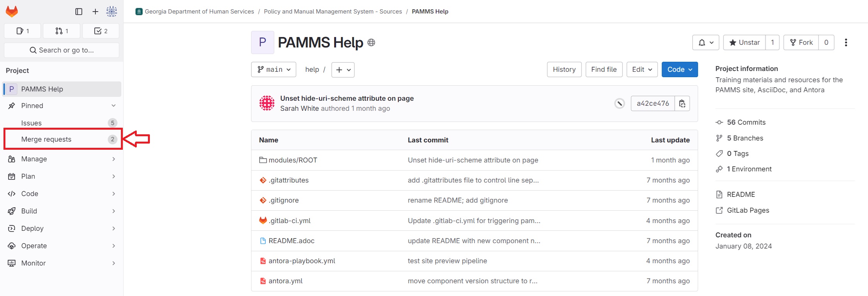
Task: Click the Fork button
Action: click(x=801, y=42)
